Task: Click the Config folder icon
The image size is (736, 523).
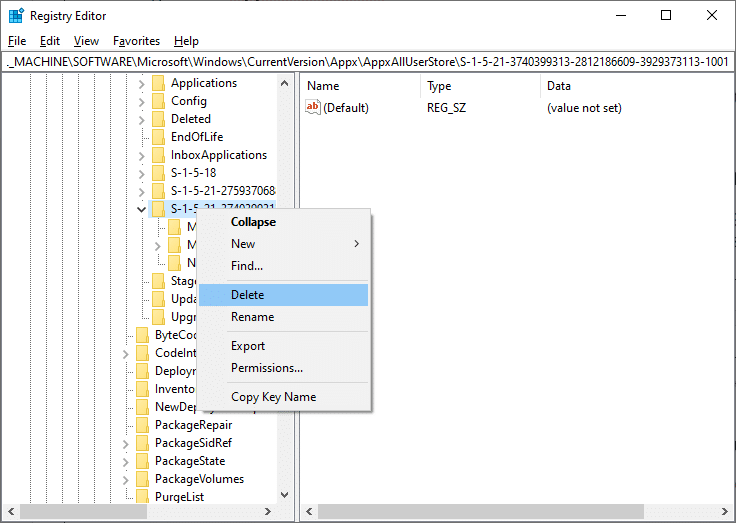Action: click(x=159, y=101)
